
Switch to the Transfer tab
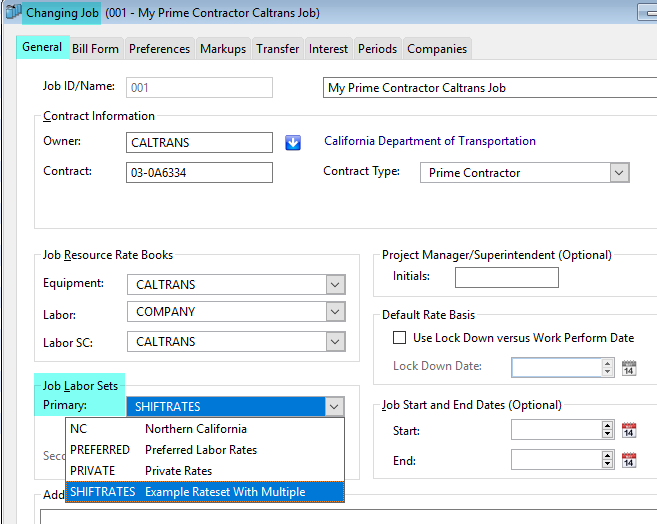(278, 49)
